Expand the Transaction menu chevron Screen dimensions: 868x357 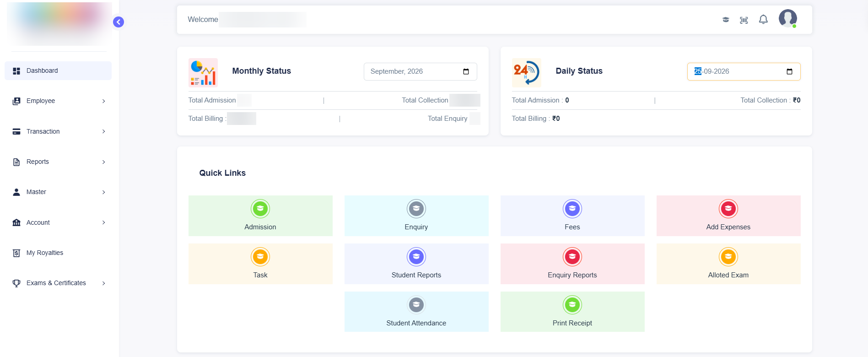104,131
